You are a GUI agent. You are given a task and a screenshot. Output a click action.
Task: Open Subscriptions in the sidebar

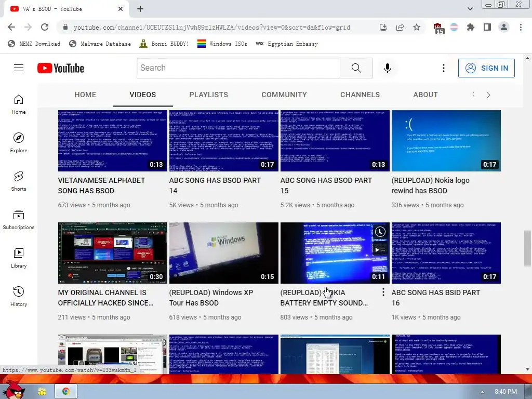pyautogui.click(x=19, y=220)
